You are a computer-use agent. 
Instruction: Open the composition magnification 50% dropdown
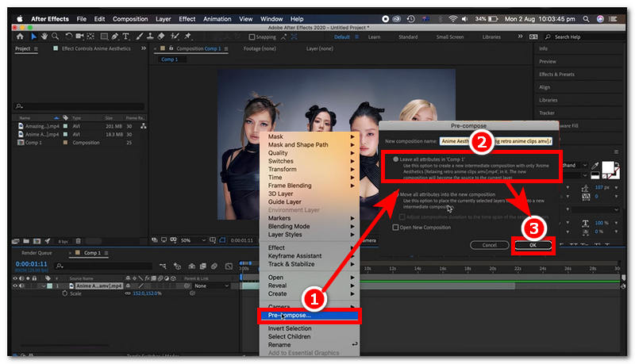190,239
